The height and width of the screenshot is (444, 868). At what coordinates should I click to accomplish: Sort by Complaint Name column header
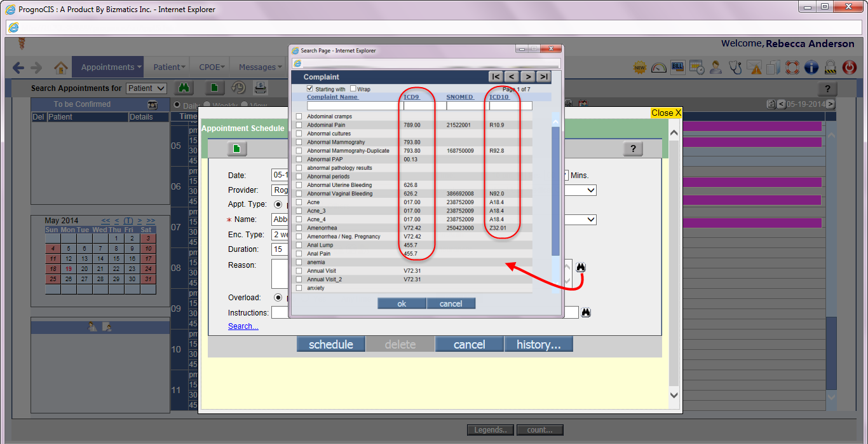pyautogui.click(x=333, y=97)
